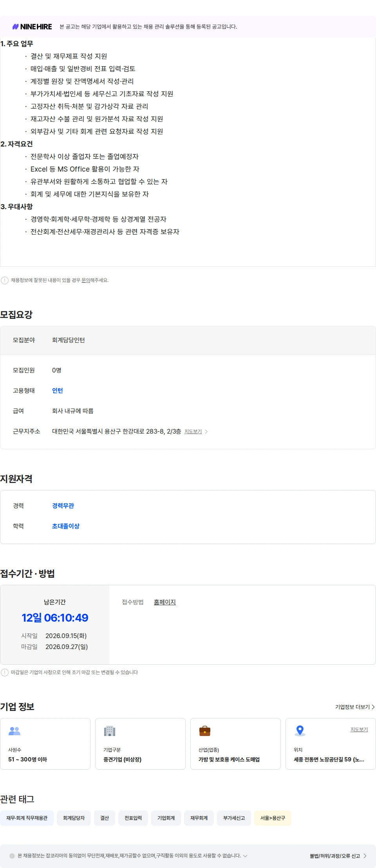This screenshot has height=868, width=376.
Task: Select the 서울>용산구 location tag
Action: tap(273, 818)
